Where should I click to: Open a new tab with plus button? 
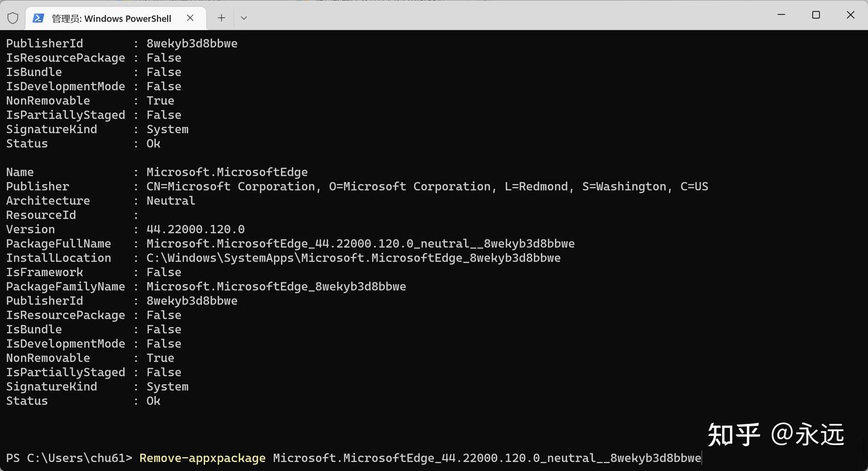click(x=221, y=18)
